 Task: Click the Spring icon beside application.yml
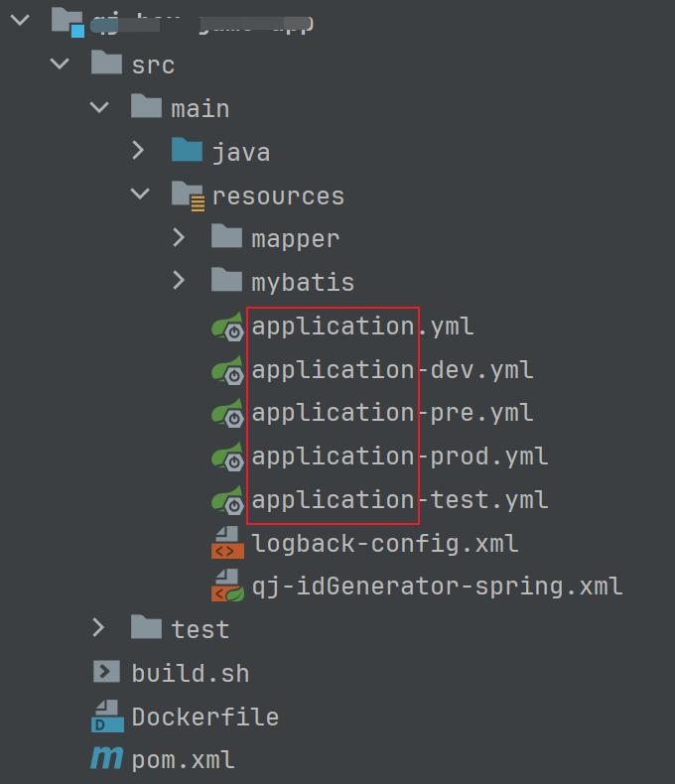pos(227,327)
